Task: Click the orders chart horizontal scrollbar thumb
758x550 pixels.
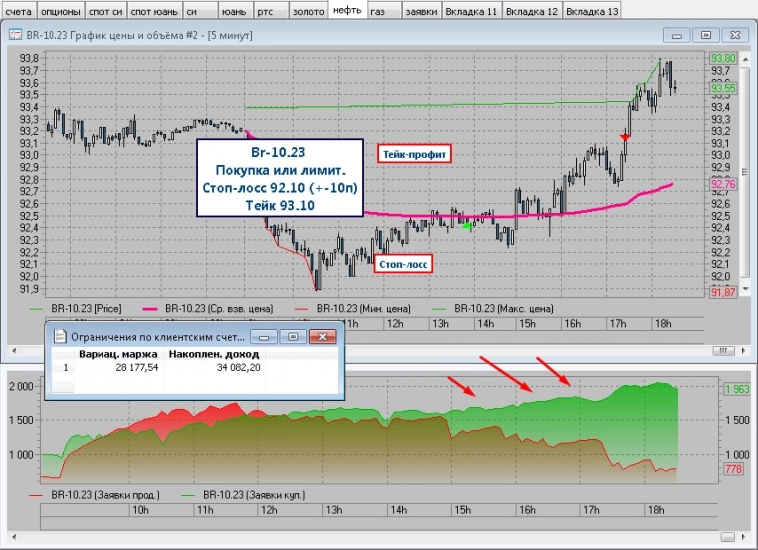Action: pos(728,537)
